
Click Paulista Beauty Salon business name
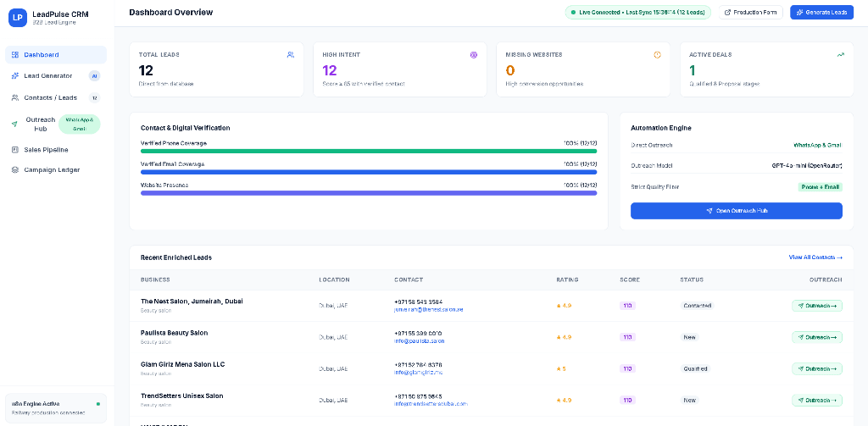pos(175,333)
